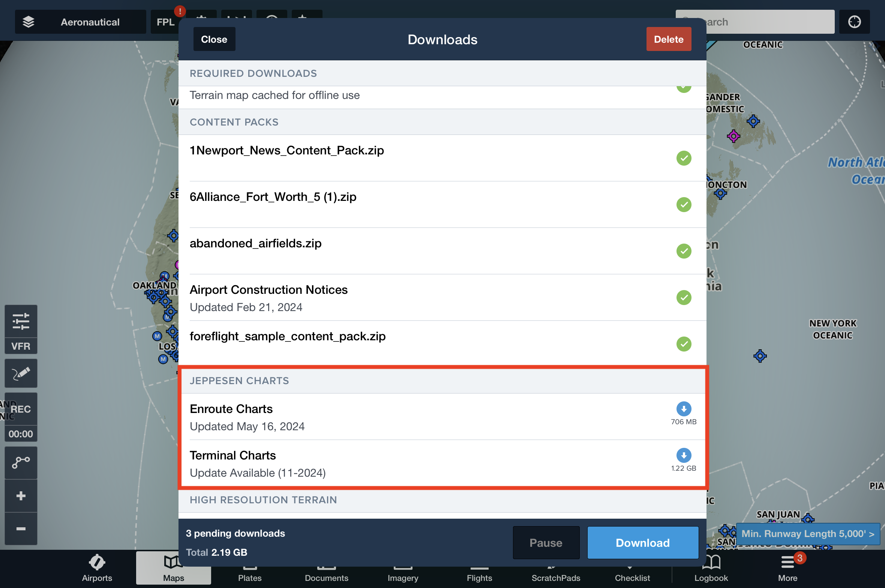
Task: Switch to the Plates tab
Action: (250, 574)
